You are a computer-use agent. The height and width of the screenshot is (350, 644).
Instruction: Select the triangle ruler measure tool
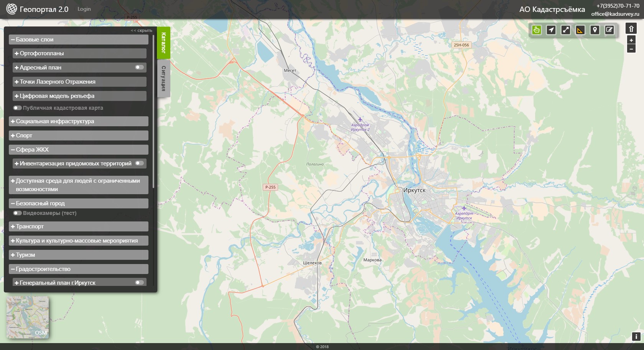pos(580,30)
